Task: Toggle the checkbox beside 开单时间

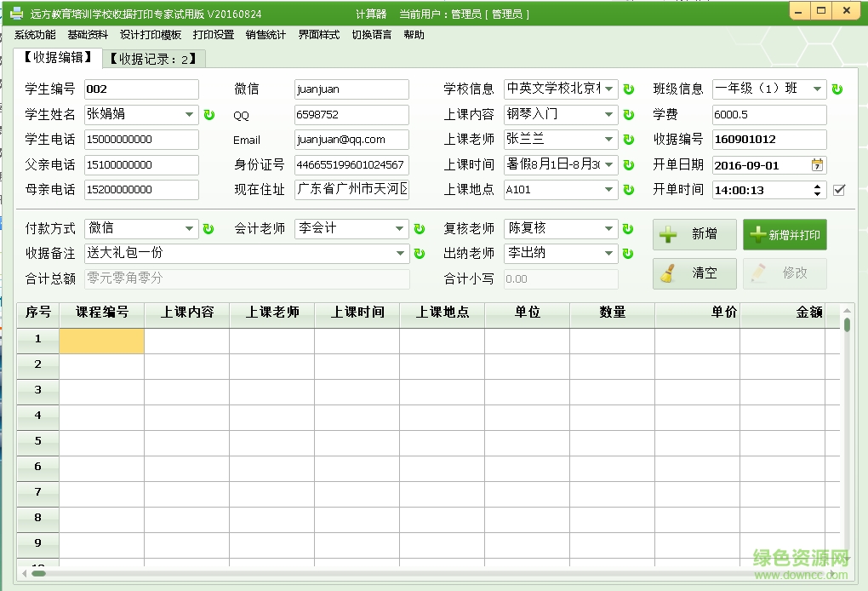Action: (840, 191)
